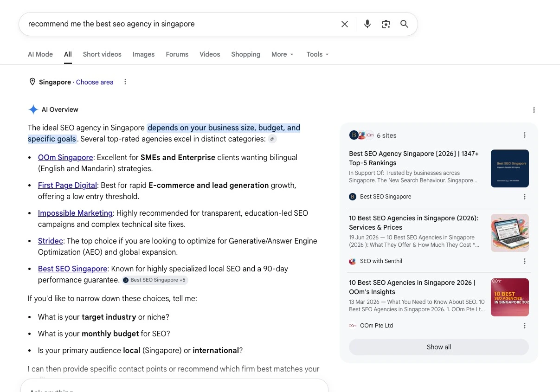
Task: Open the Tools dropdown
Action: [x=318, y=54]
